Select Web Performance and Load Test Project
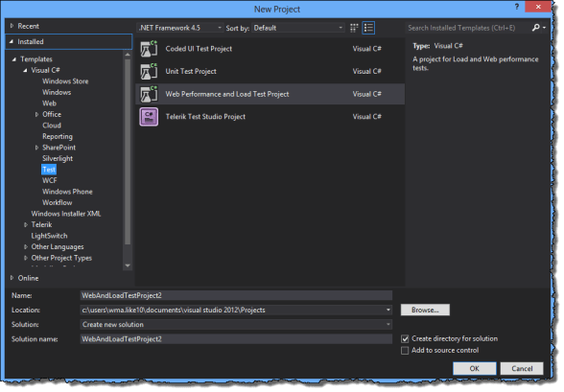The height and width of the screenshot is (392, 564). [x=227, y=94]
